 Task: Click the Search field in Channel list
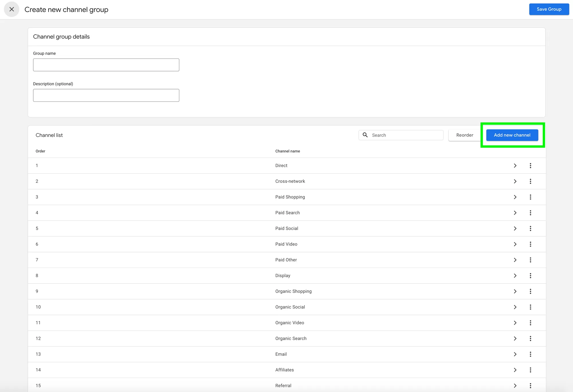pos(401,135)
